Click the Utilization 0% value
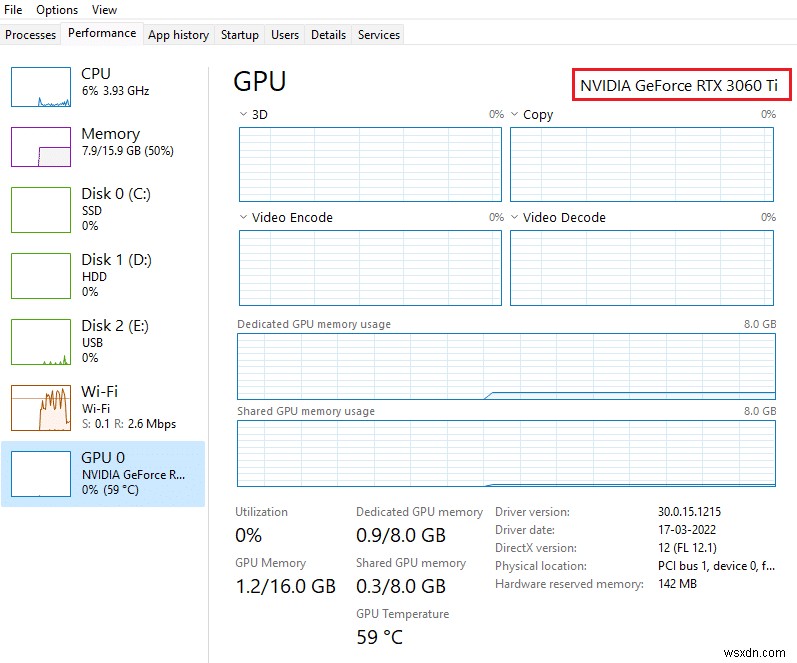The height and width of the screenshot is (663, 797). coord(249,535)
